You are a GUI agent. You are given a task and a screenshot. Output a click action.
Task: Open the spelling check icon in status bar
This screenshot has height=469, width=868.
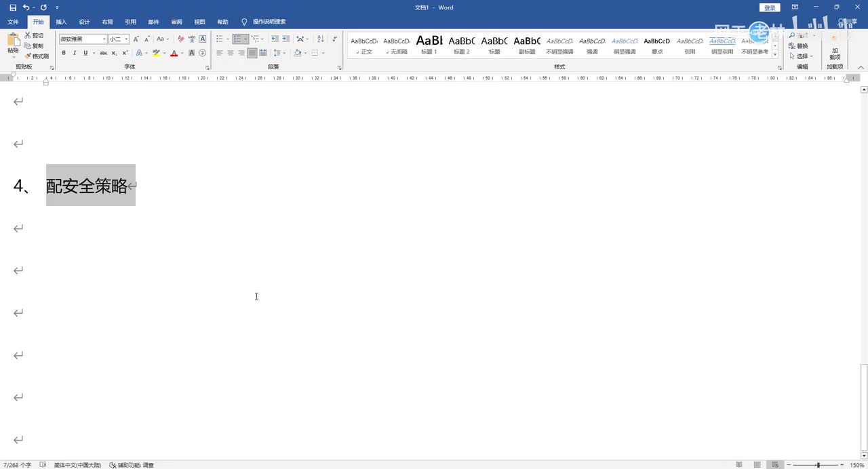pyautogui.click(x=43, y=465)
